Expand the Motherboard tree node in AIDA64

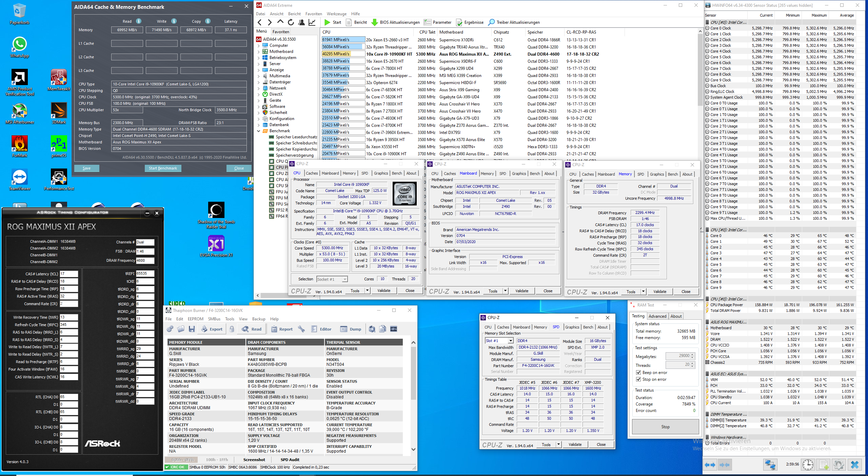[259, 52]
